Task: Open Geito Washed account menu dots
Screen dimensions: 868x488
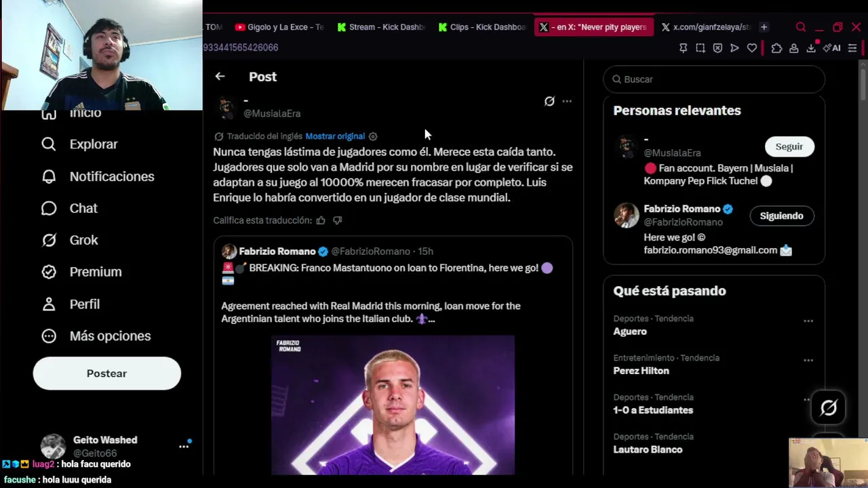Action: click(x=184, y=447)
